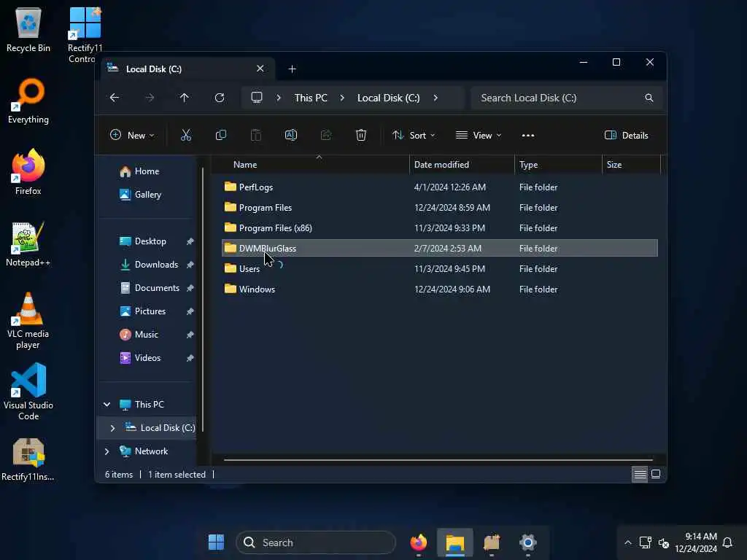Click the Rename icon in toolbar
Image resolution: width=747 pixels, height=560 pixels.
click(290, 135)
